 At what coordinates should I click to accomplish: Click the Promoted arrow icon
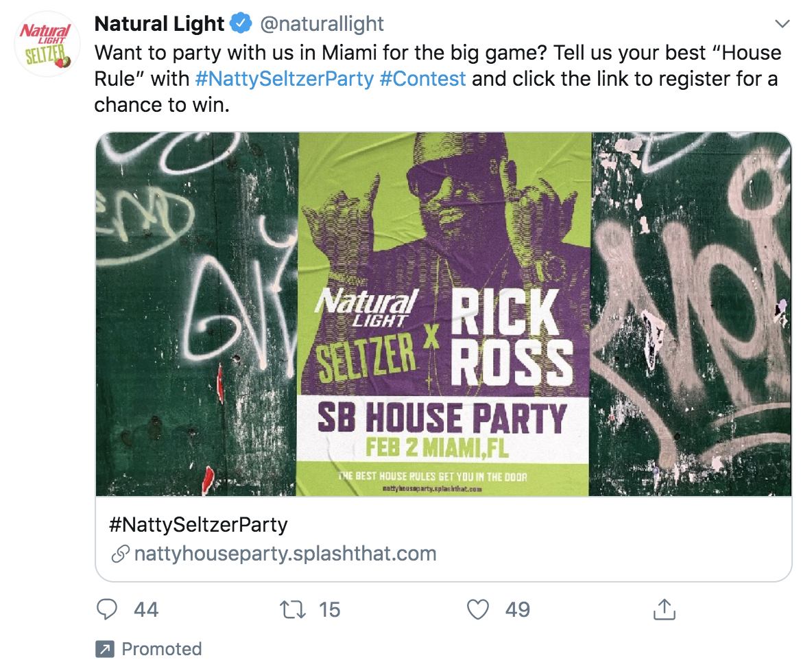[105, 649]
